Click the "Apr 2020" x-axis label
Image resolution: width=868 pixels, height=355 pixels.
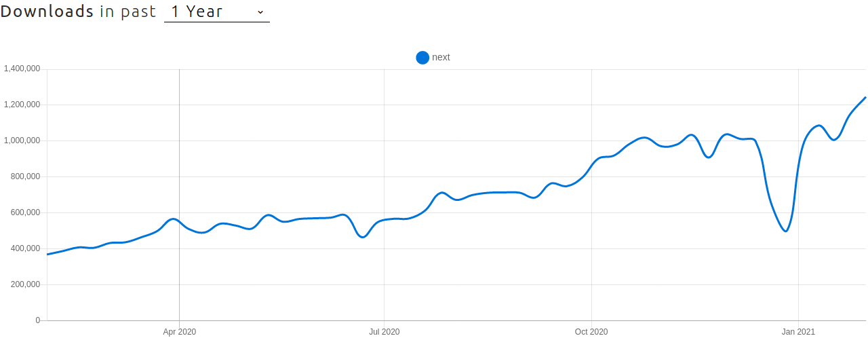(x=180, y=332)
